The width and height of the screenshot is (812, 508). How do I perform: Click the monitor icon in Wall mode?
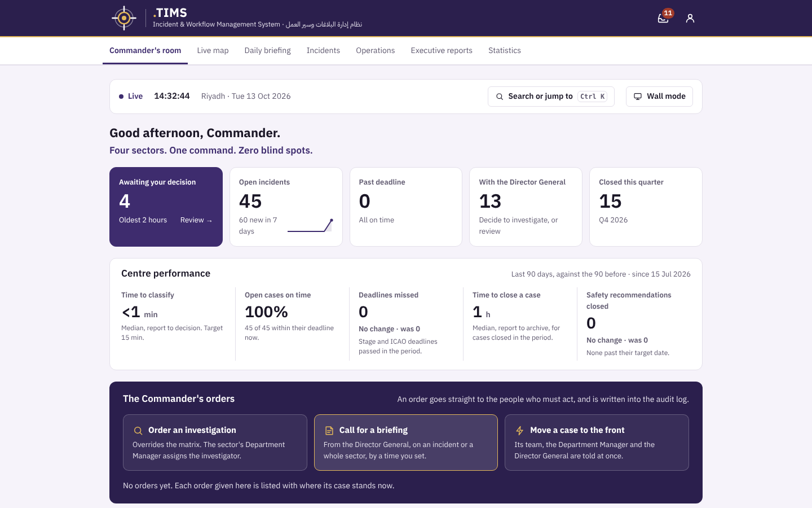[638, 97]
